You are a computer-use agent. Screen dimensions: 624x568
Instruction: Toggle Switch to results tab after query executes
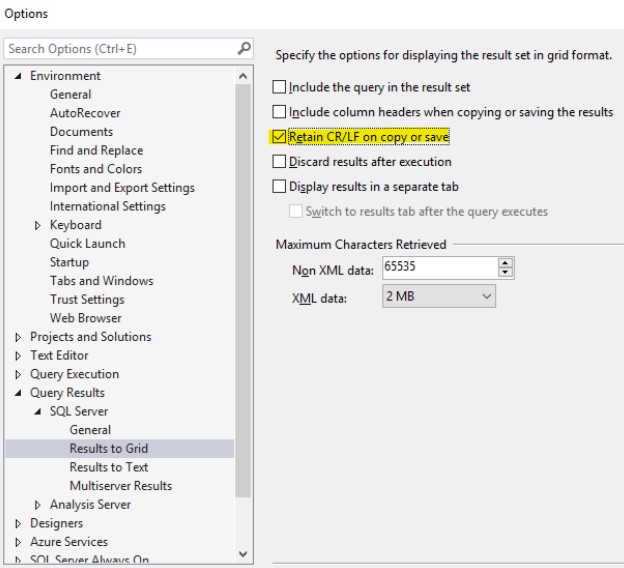pos(296,211)
